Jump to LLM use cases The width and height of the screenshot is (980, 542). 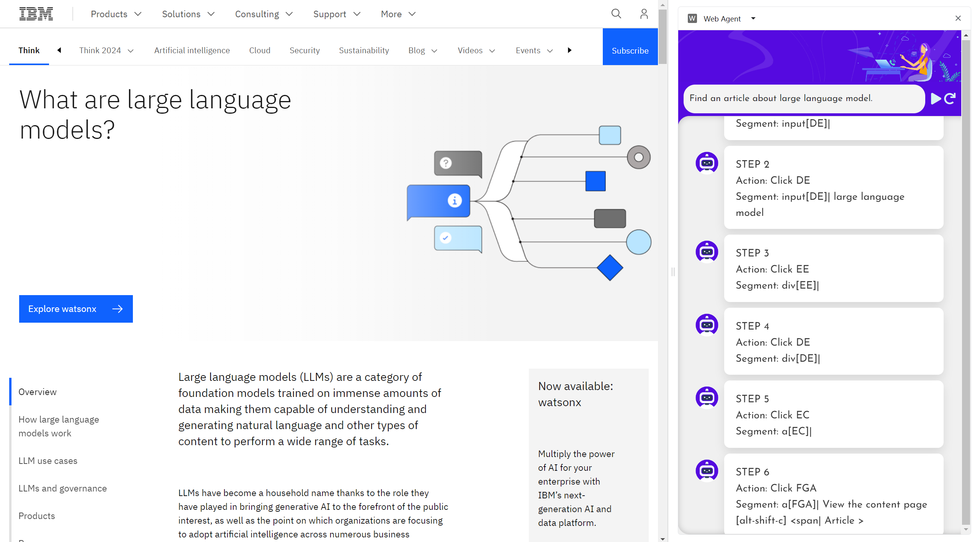click(48, 461)
